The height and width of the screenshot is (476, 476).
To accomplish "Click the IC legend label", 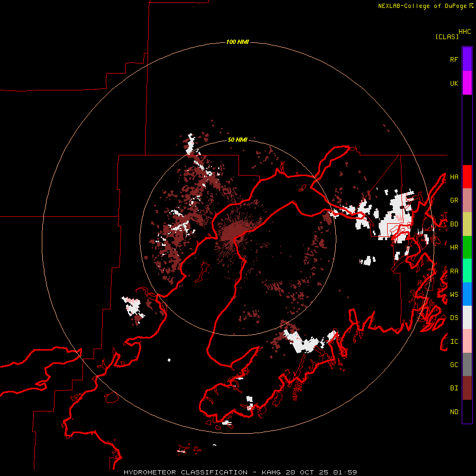I will pos(454,342).
